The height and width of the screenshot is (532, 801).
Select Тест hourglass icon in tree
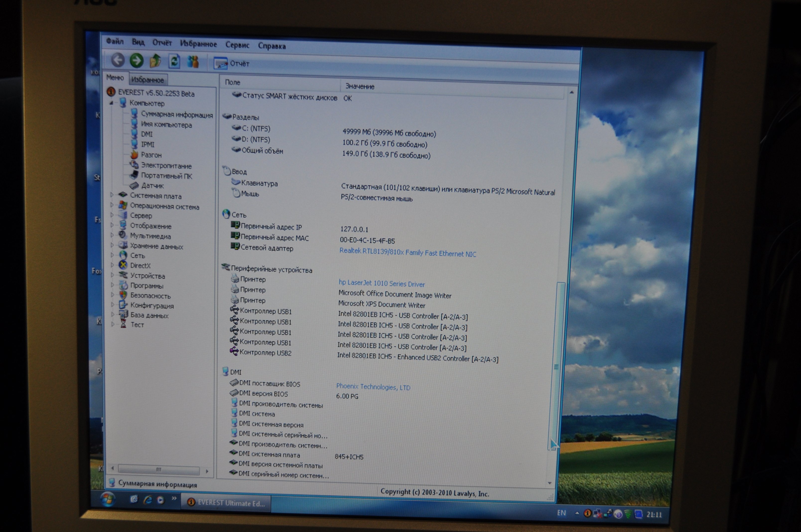(124, 324)
